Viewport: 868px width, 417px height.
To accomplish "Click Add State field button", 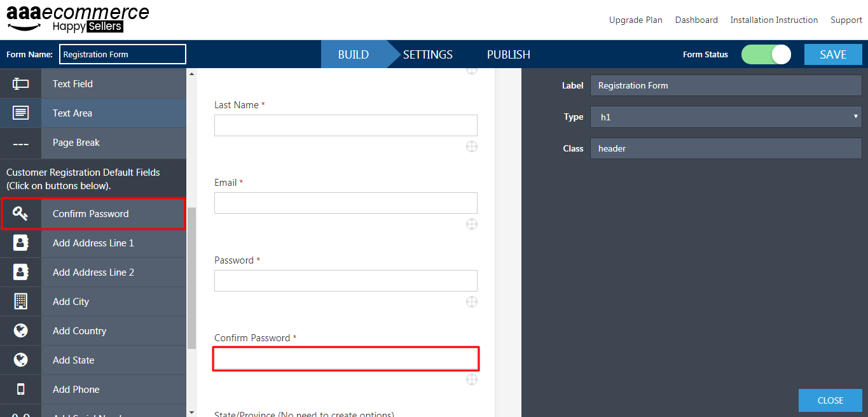I will coord(93,360).
